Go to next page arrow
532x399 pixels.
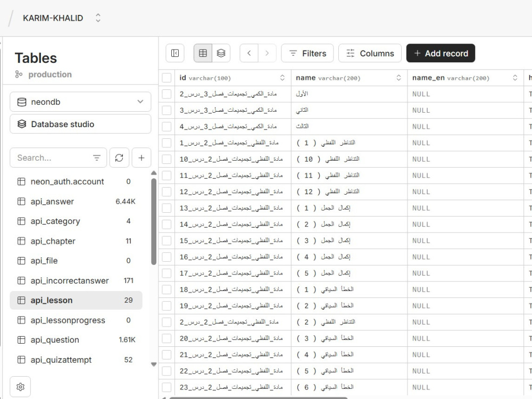click(268, 53)
